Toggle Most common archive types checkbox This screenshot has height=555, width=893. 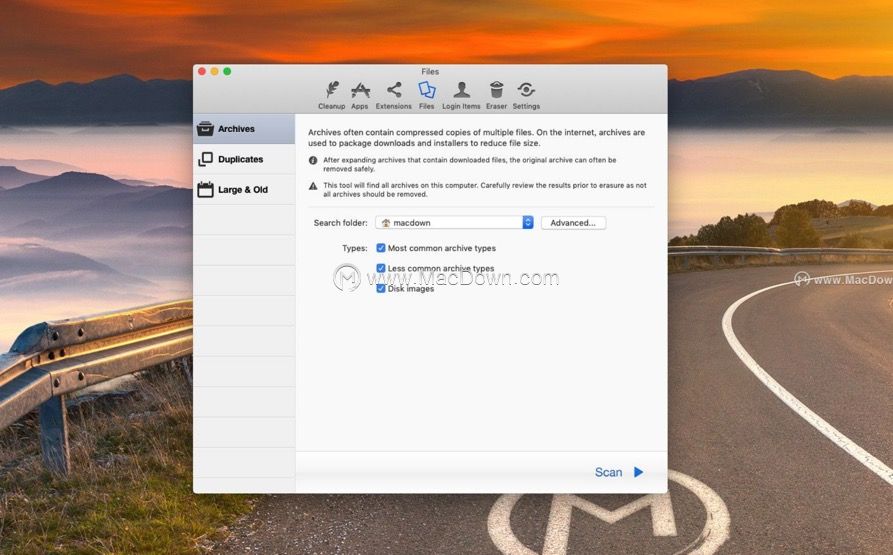click(381, 248)
